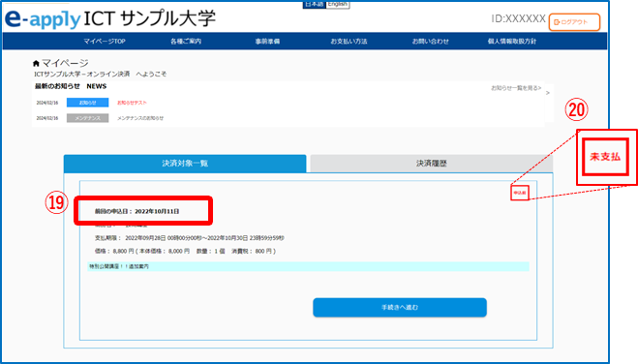Viewport: 638px width, 364px height.
Task: Open お知らせ一覧を見る link
Action: 516,88
